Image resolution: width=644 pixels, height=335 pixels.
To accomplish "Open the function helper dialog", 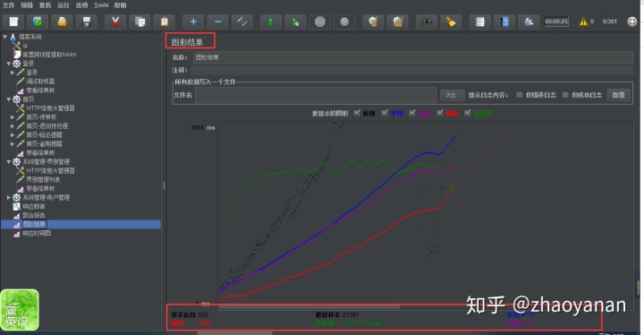I will point(479,21).
